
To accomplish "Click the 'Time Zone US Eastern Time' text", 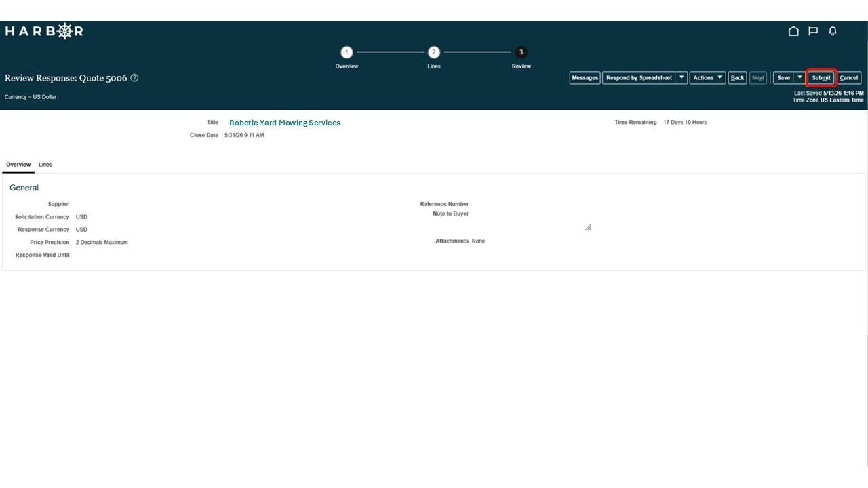I will pyautogui.click(x=828, y=100).
